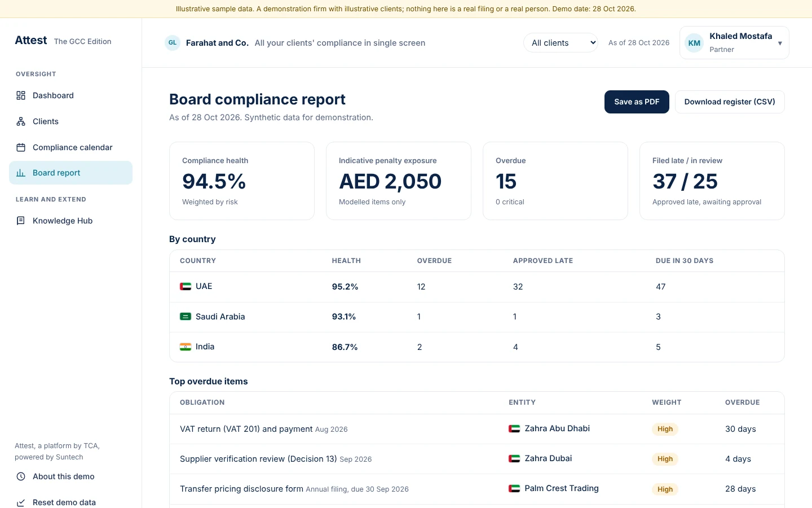
Task: Click the Overdue count 15 value
Action: pyautogui.click(x=506, y=181)
